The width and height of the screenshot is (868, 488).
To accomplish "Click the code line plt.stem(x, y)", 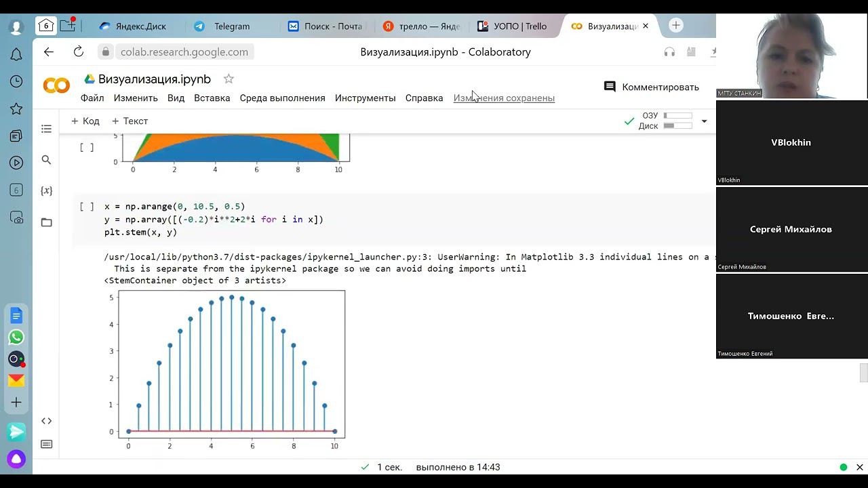I will [140, 232].
